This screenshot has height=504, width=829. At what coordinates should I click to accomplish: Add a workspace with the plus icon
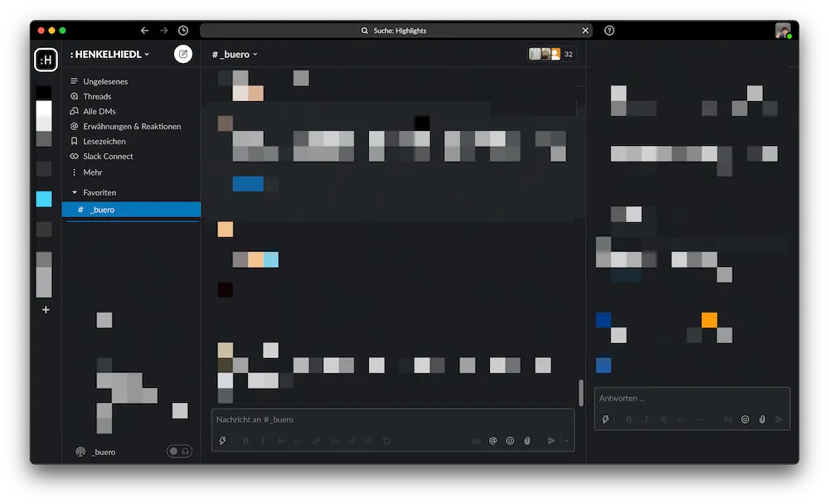pyautogui.click(x=46, y=310)
